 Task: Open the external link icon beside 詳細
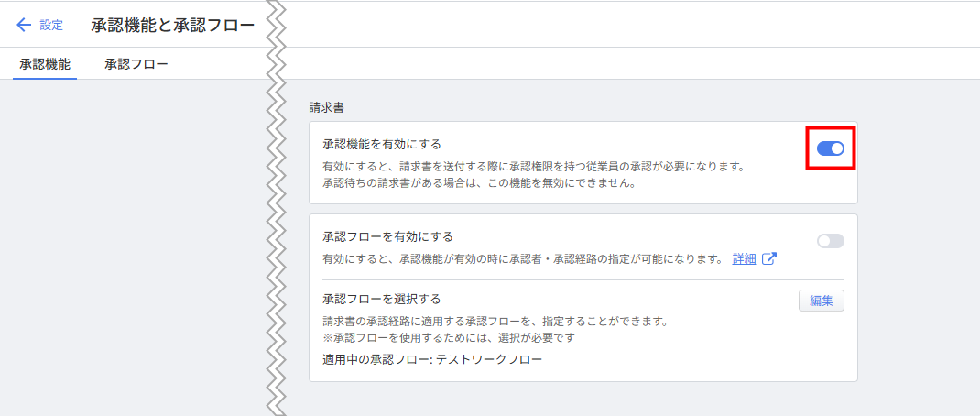pyautogui.click(x=769, y=258)
